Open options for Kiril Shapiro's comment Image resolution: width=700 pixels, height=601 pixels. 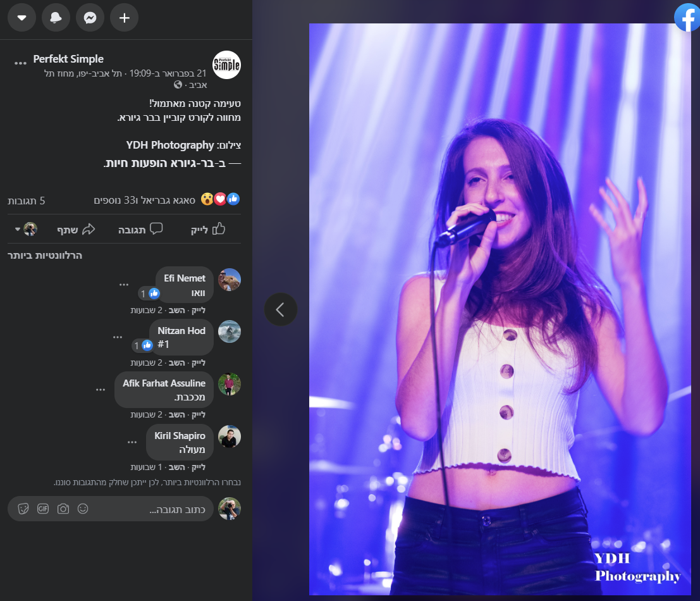click(132, 442)
